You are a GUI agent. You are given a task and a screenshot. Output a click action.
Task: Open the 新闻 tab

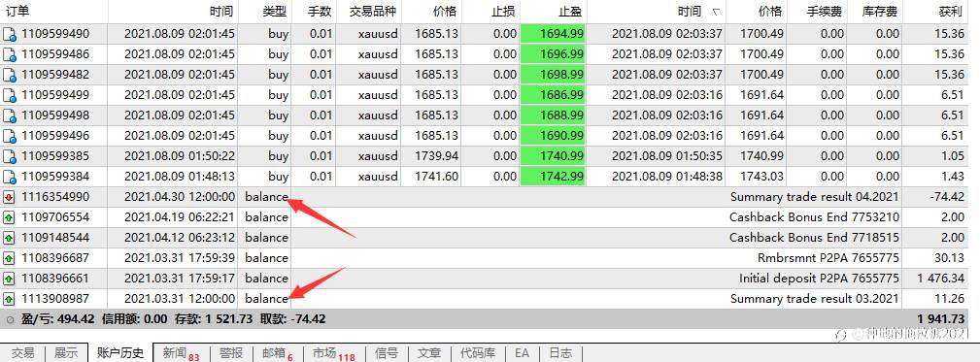(x=181, y=353)
